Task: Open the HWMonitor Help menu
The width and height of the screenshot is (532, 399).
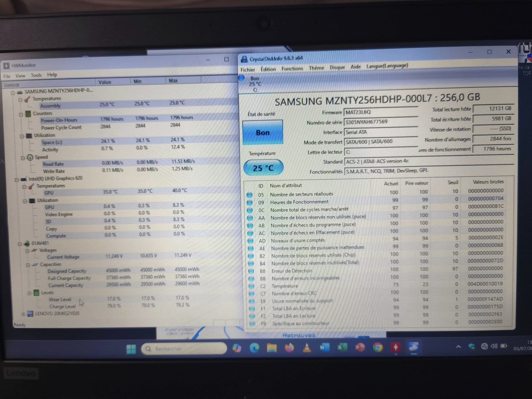Action: tap(52, 75)
